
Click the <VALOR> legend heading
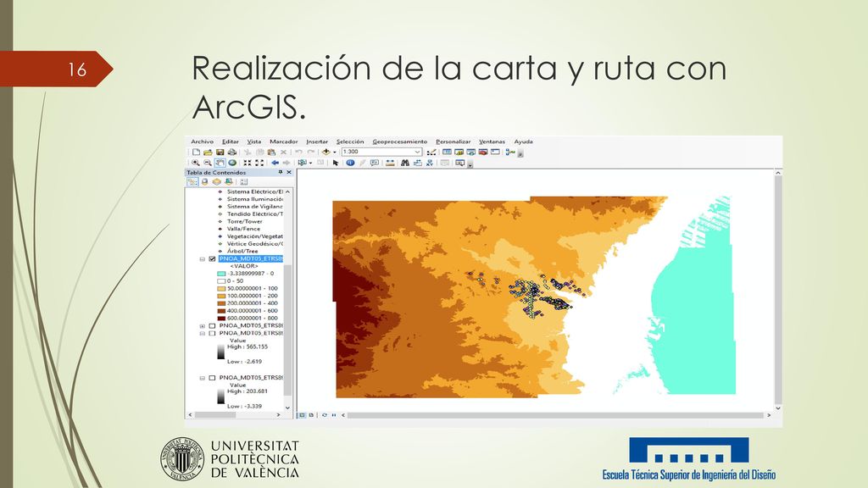click(243, 266)
